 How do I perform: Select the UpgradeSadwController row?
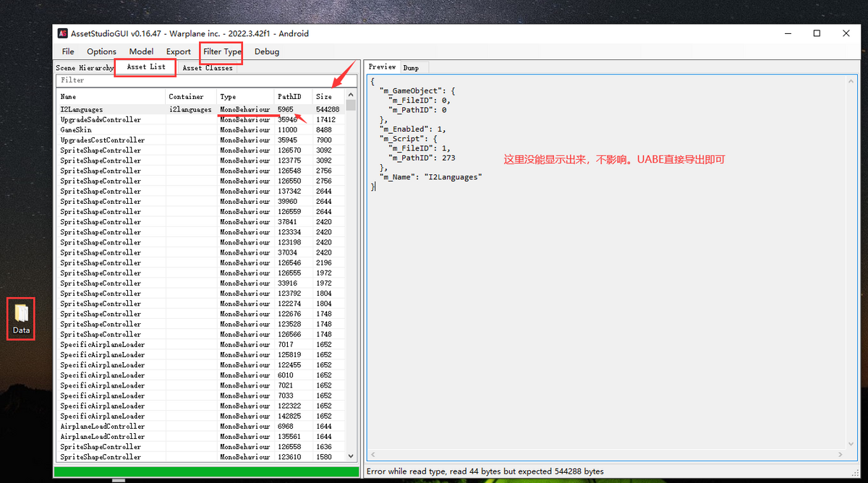201,119
